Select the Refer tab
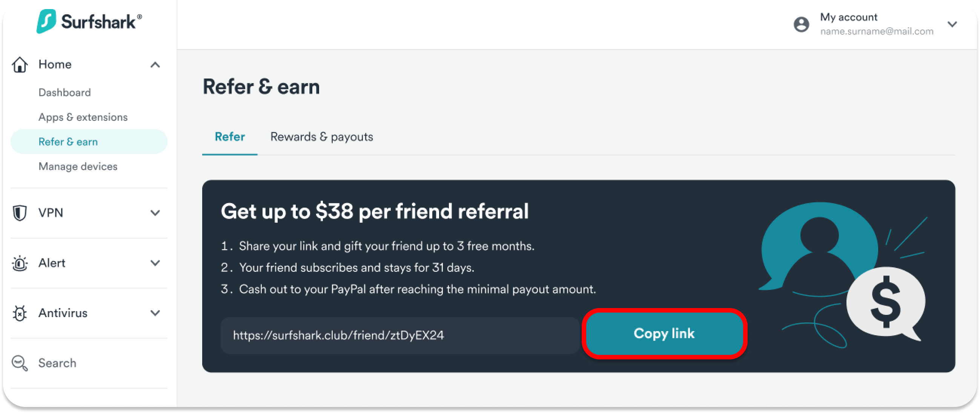 [x=230, y=137]
